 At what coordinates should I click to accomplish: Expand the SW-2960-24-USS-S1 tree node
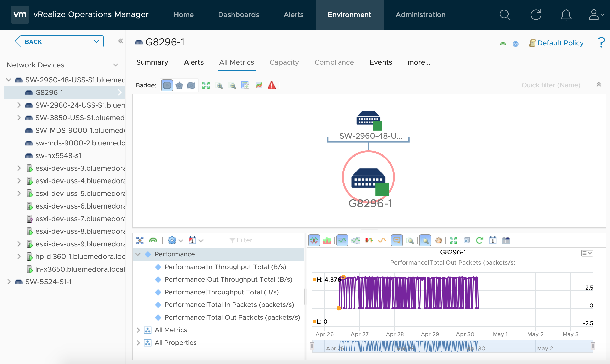[x=19, y=105]
